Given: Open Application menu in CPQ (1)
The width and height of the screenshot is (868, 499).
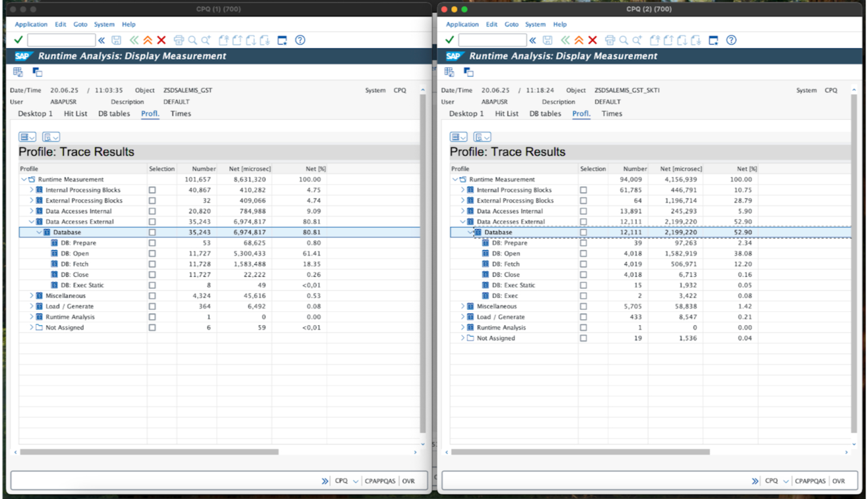Looking at the screenshot, I should coord(31,24).
